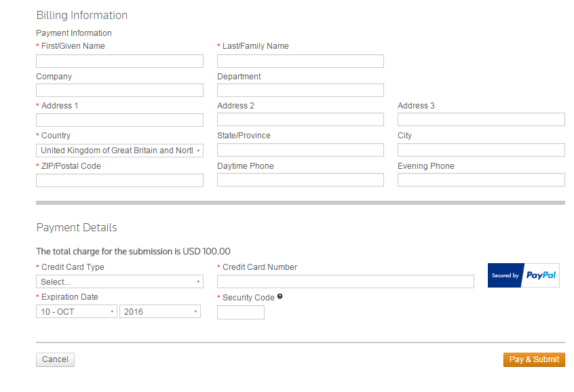Screen dimensions: 574x392
Task: Focus the First/Given Name field
Action: [x=119, y=61]
